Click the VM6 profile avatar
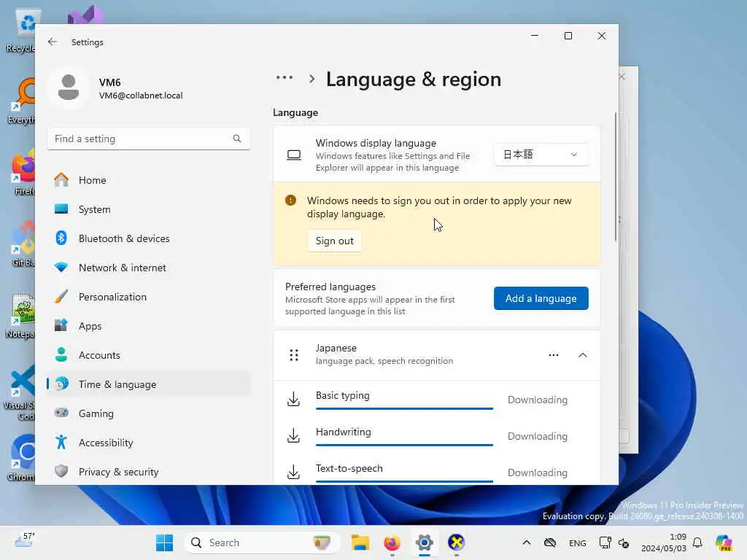This screenshot has height=560, width=747. pyautogui.click(x=69, y=87)
